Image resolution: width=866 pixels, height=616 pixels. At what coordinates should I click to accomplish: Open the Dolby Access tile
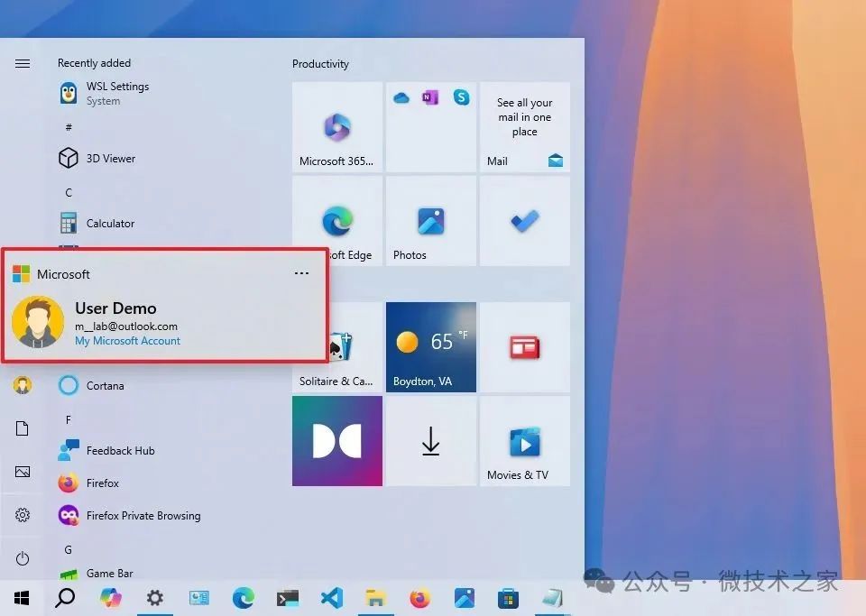(x=336, y=441)
